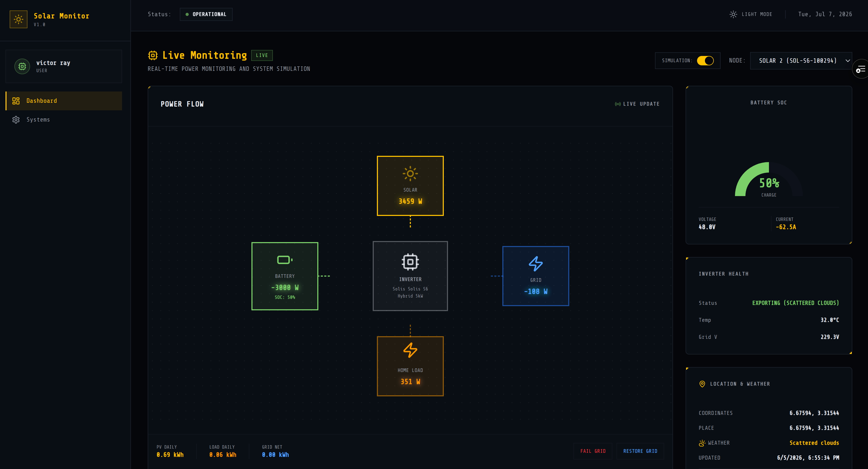Select the Battery -3000 W node
The image size is (868, 469).
285,276
